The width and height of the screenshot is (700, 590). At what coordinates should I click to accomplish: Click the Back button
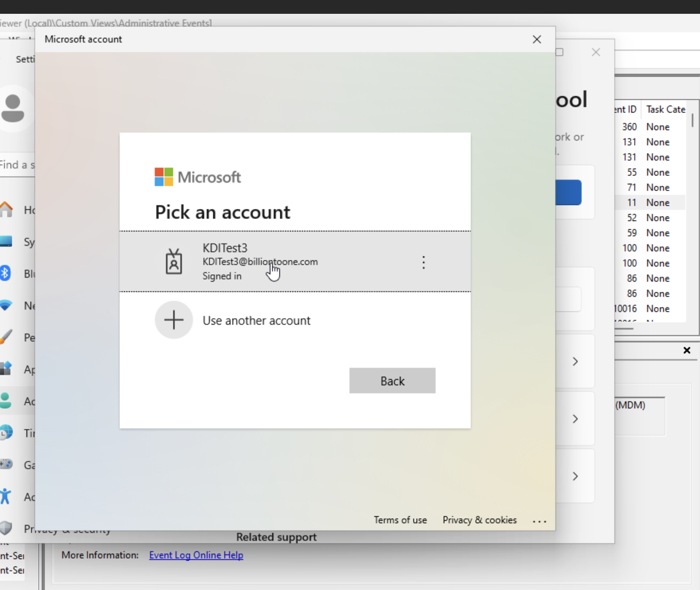[x=393, y=381]
